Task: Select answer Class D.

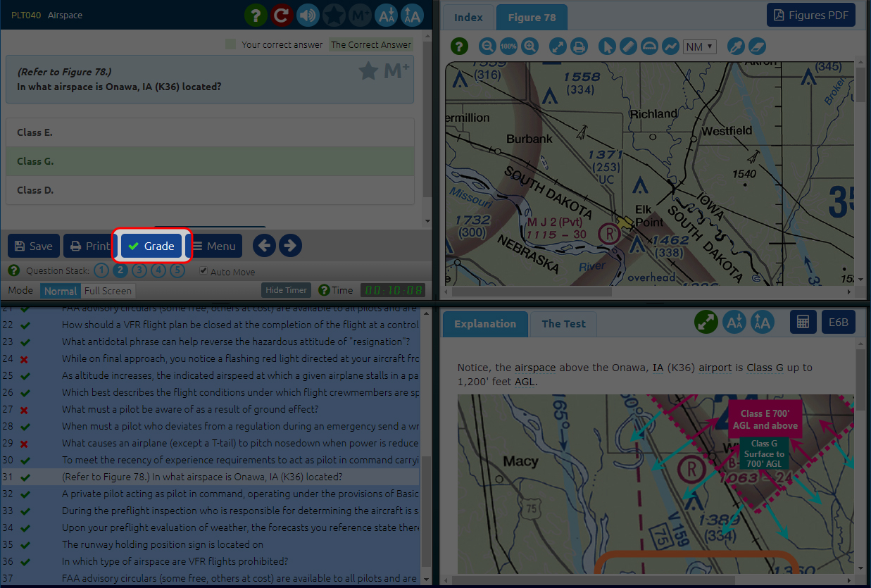Action: point(210,190)
